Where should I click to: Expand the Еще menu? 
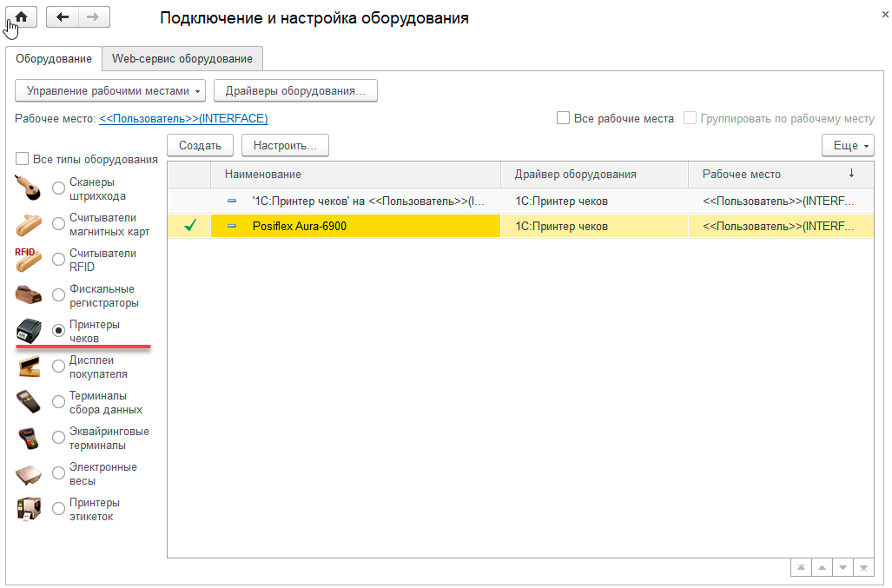pyautogui.click(x=848, y=146)
